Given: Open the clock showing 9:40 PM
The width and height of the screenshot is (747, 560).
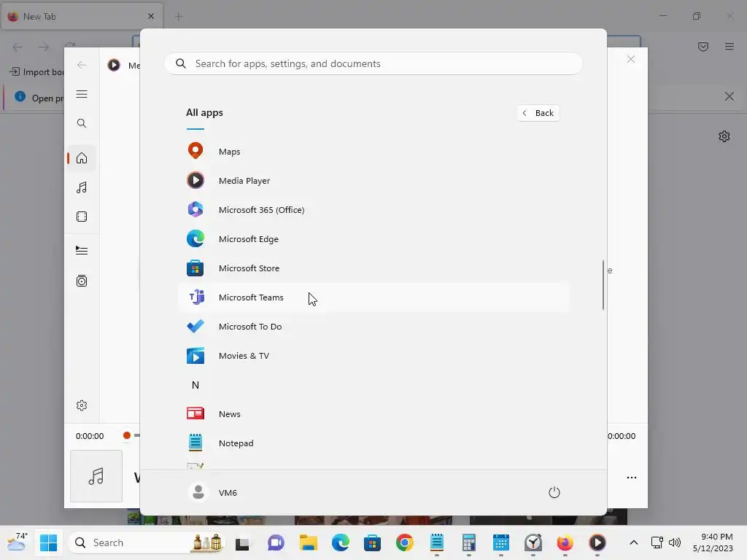Looking at the screenshot, I should coord(713,542).
